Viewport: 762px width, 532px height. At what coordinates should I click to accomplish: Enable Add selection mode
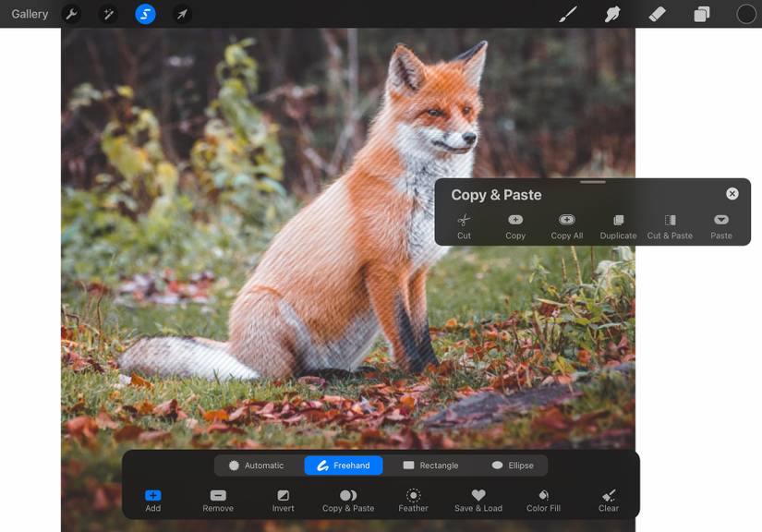(152, 499)
